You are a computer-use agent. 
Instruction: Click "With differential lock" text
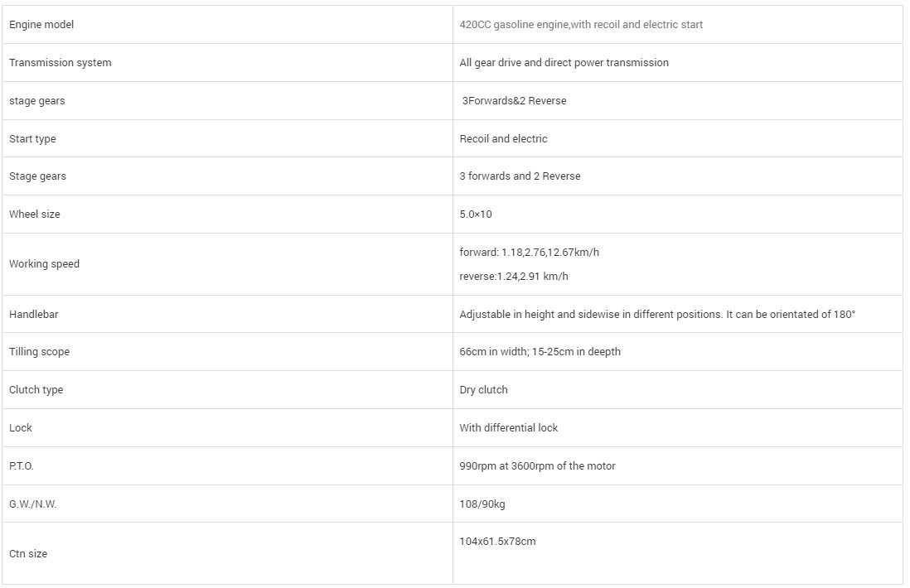(508, 428)
